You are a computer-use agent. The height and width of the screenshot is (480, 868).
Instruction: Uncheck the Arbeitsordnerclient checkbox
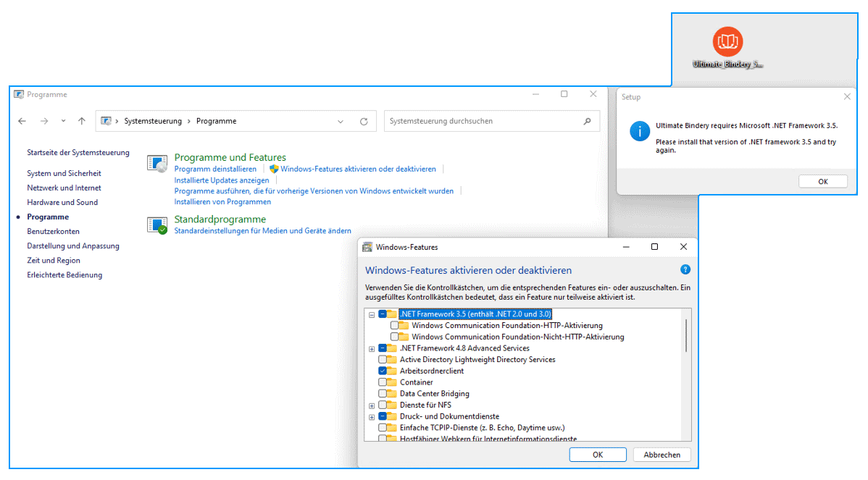tap(383, 371)
